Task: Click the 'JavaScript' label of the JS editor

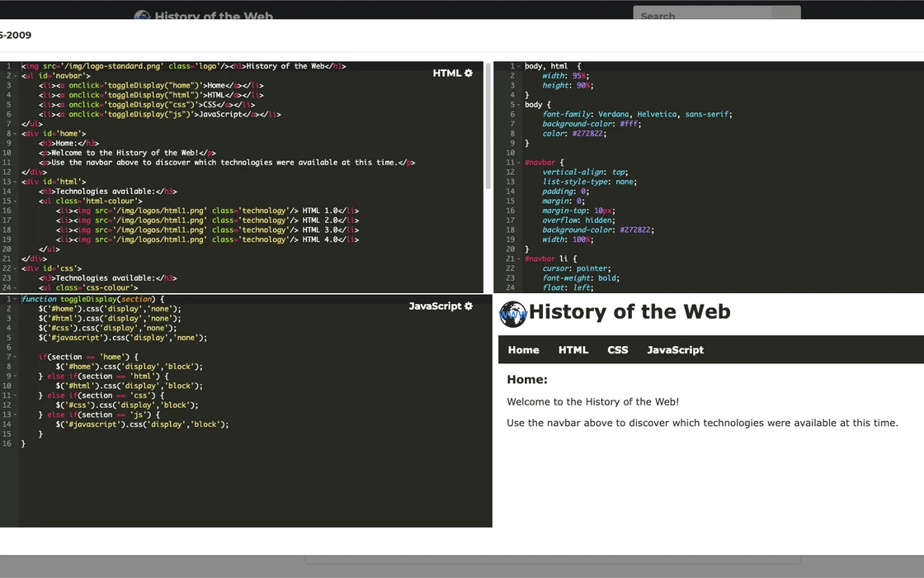Action: tap(435, 306)
